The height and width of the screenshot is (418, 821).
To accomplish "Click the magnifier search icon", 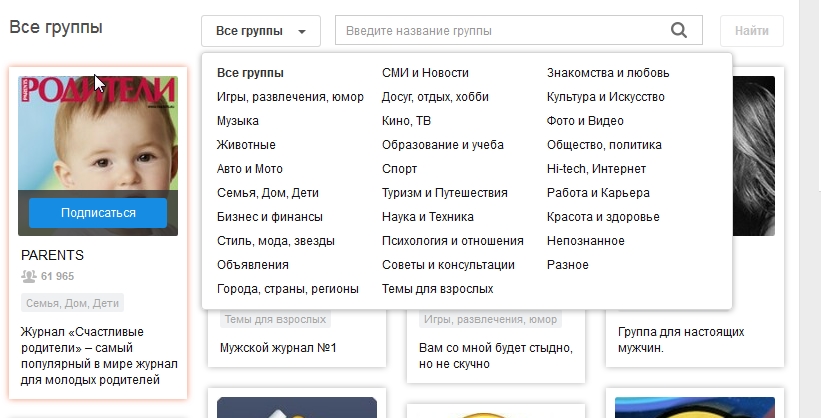I will tap(679, 30).
